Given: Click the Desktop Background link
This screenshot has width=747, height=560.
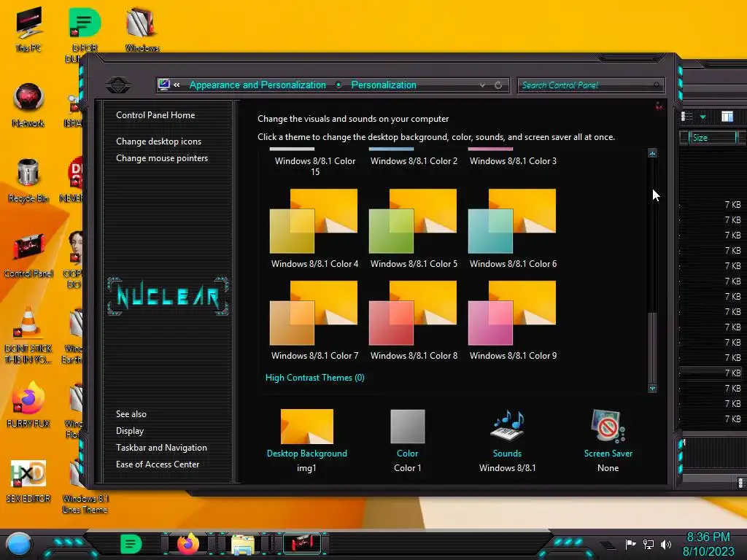Looking at the screenshot, I should pos(307,454).
